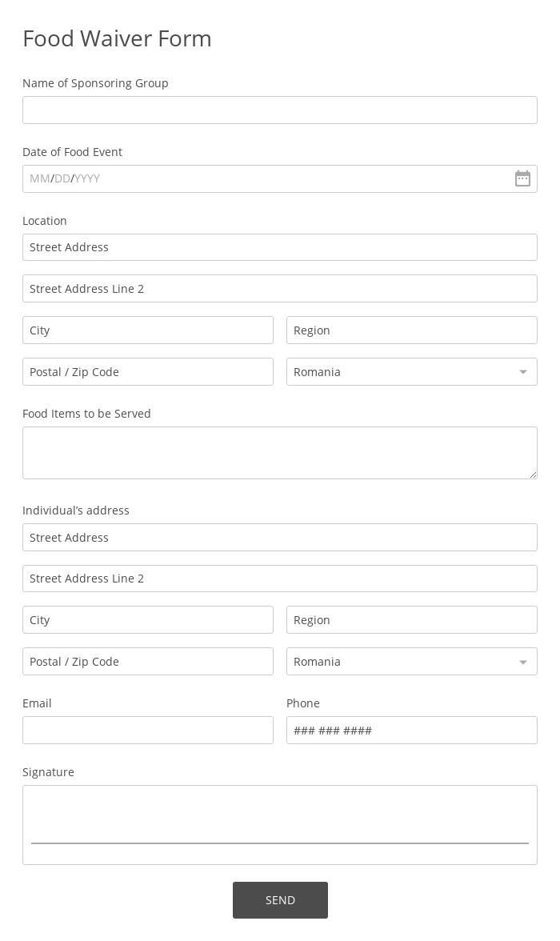Image resolution: width=560 pixels, height=941 pixels.
Task: Click the Region field under Location
Action: pos(412,330)
